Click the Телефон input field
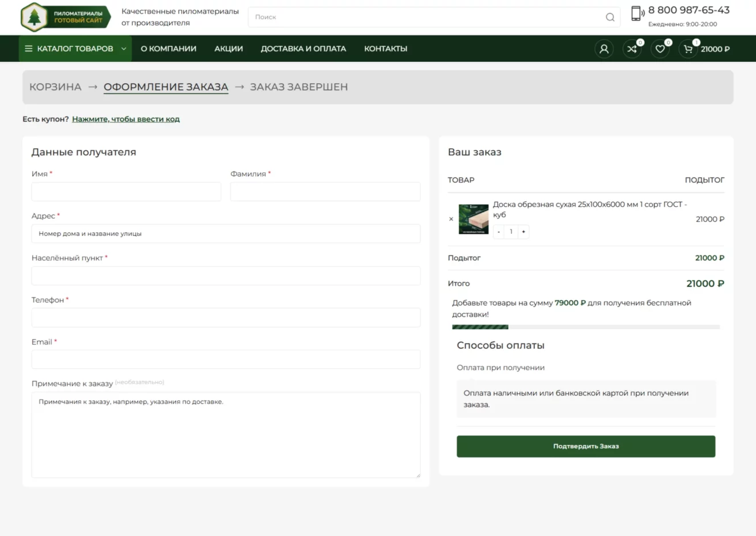This screenshot has width=756, height=536. 226,318
